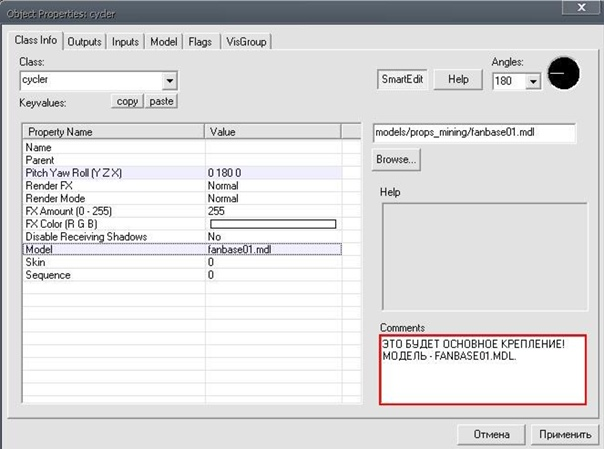
Task: Select the FX Amount (0 - 255) row
Action: tap(183, 211)
